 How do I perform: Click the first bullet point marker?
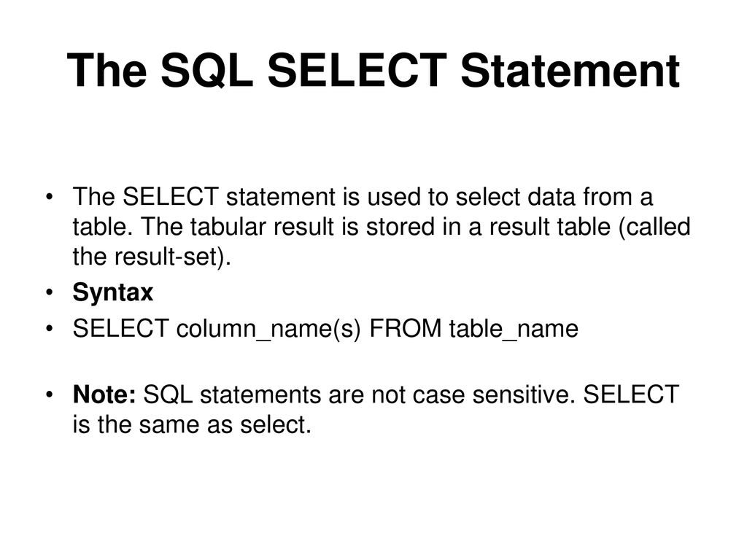pyautogui.click(x=49, y=197)
